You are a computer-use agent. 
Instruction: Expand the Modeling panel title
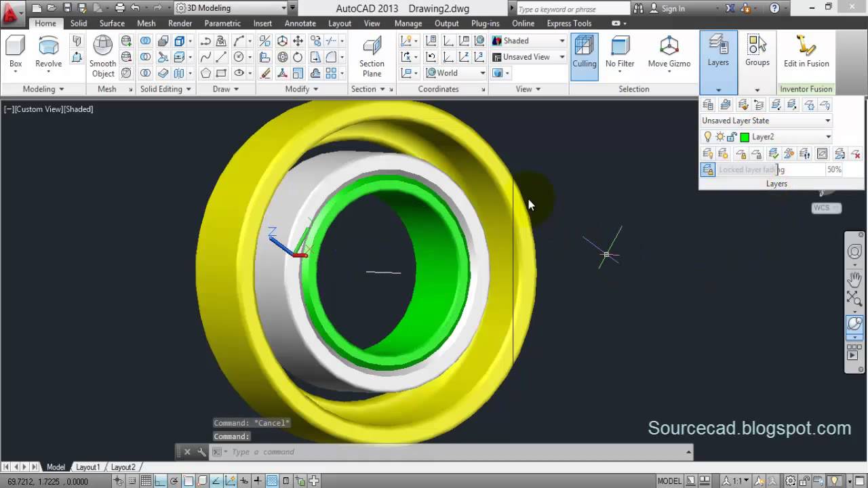click(x=43, y=89)
